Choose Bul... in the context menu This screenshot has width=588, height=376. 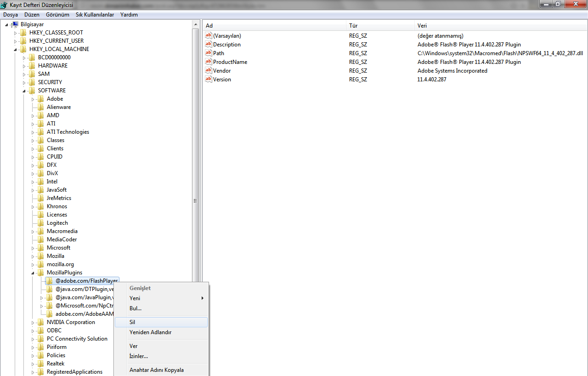tap(161, 308)
